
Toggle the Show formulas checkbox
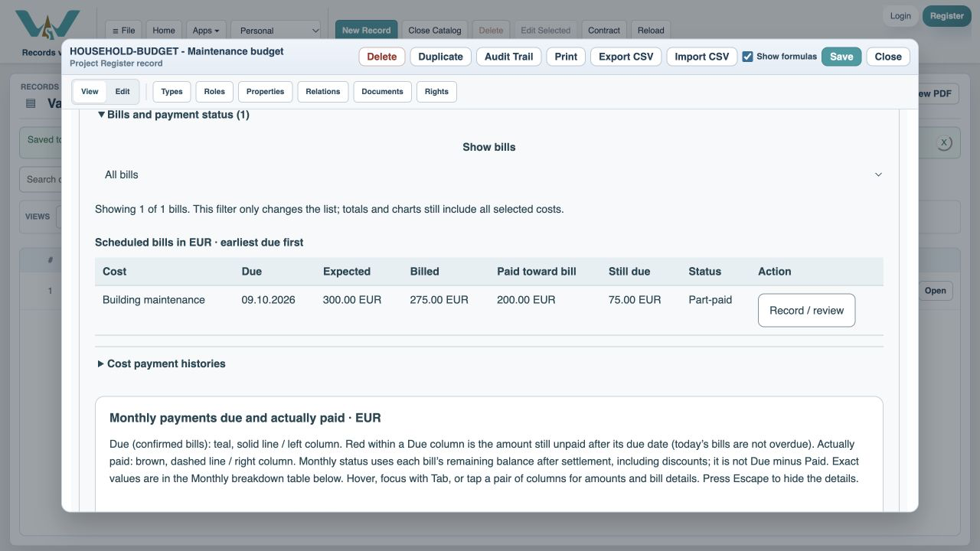747,57
